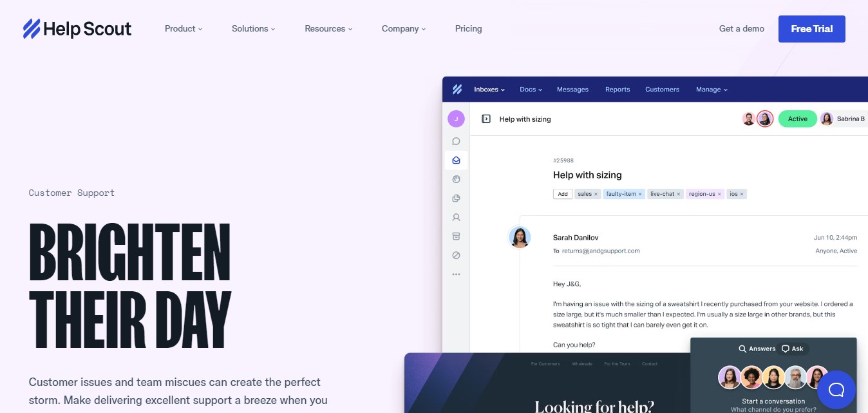This screenshot has height=413, width=868.
Task: Toggle the sidebar panel icon beside Help with sizing
Action: [486, 119]
